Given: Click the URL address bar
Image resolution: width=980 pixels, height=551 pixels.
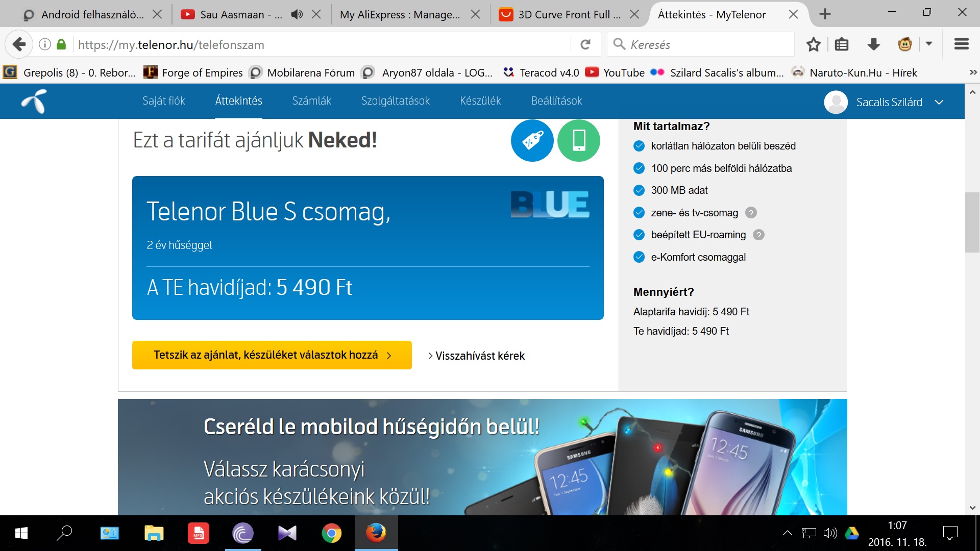Looking at the screenshot, I should pyautogui.click(x=322, y=44).
